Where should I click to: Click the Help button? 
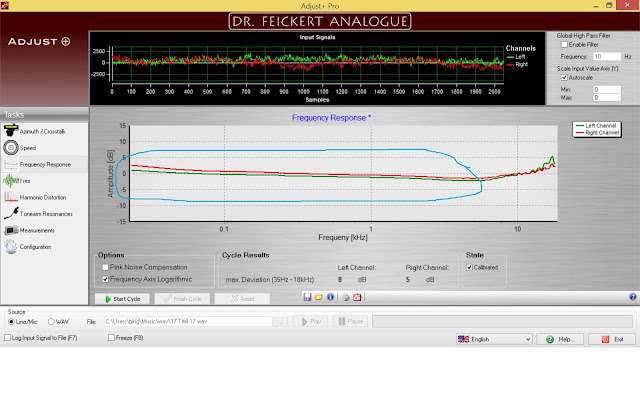coord(560,339)
